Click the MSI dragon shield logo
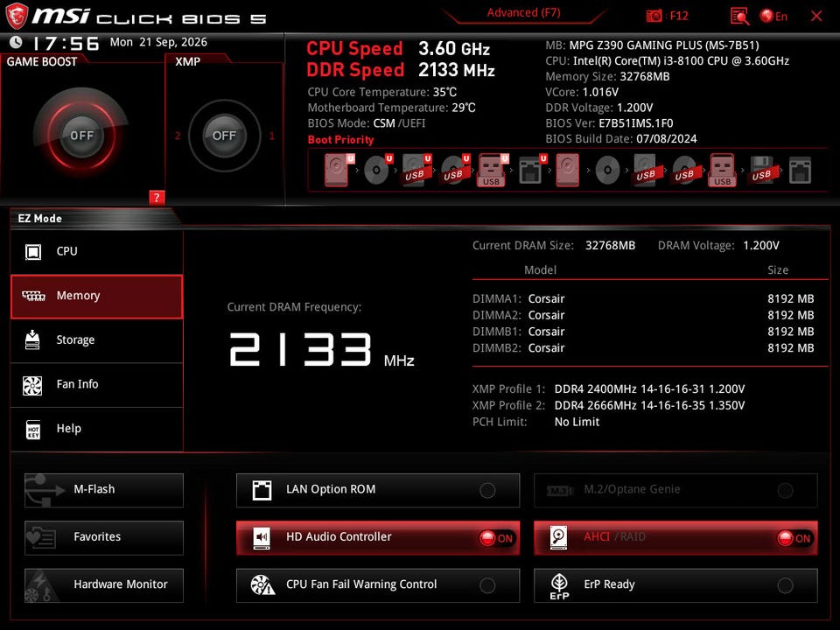The height and width of the screenshot is (630, 840). tap(17, 16)
